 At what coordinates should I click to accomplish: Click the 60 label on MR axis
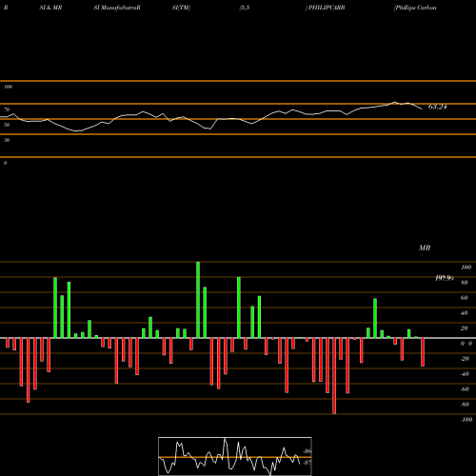pos(465,298)
